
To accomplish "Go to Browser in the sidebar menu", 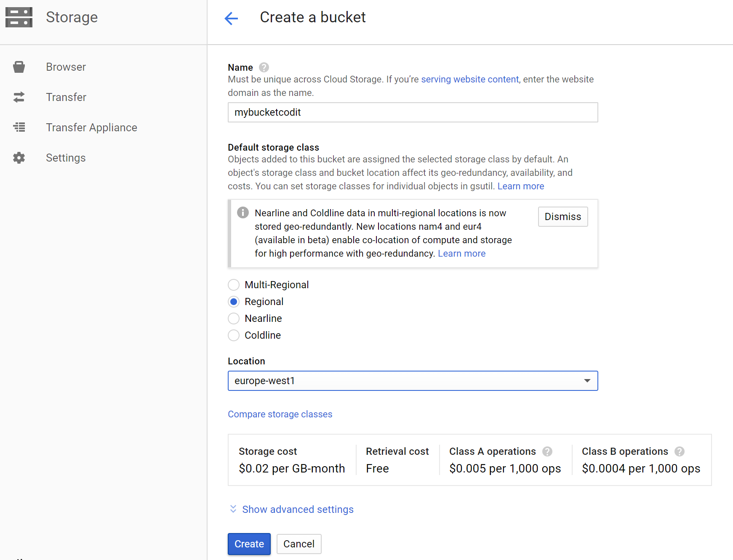I will [66, 67].
